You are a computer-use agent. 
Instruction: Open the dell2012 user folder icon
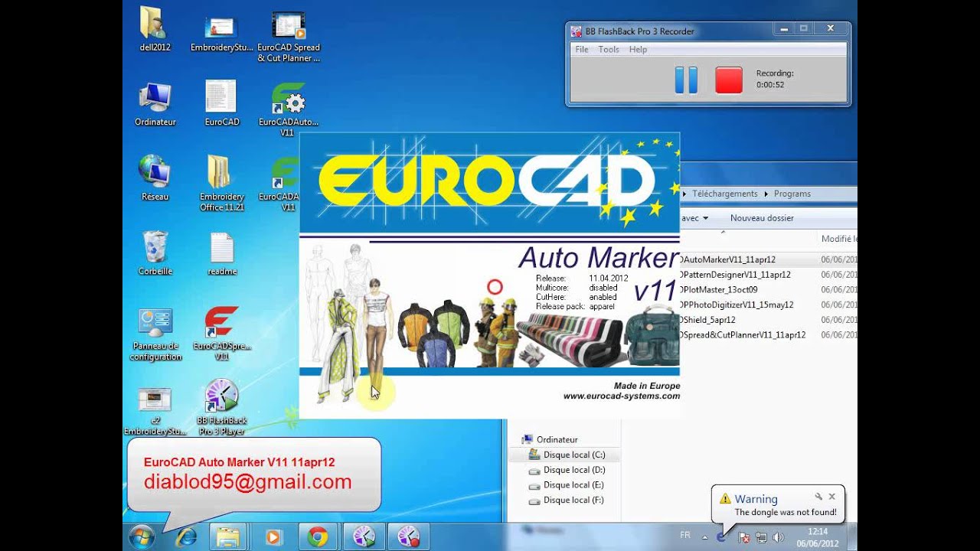pos(155,29)
